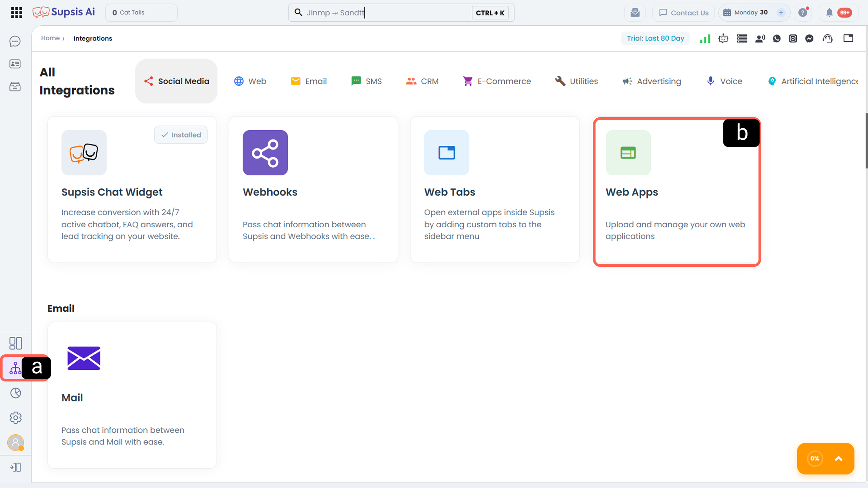This screenshot has height=488, width=868.
Task: Click the WhatsApp header icon
Action: [776, 38]
